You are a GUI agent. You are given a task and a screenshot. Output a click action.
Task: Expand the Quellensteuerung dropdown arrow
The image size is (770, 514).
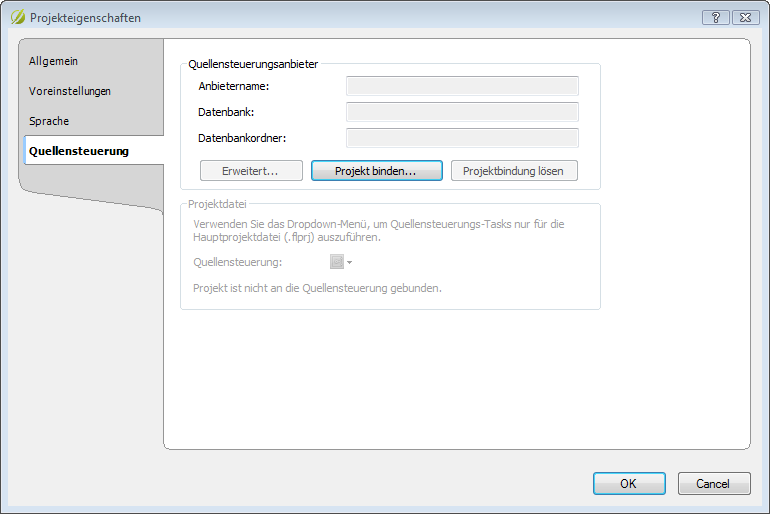350,263
